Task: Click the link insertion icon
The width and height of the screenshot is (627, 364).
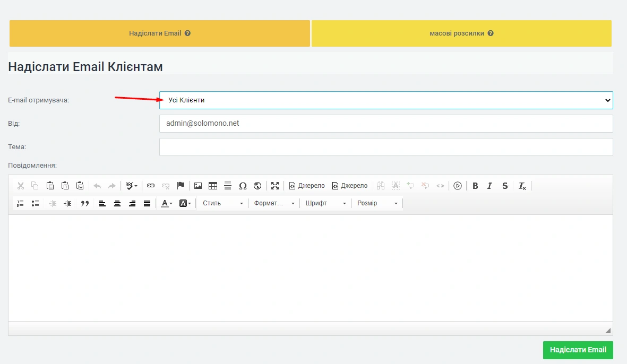Action: (x=151, y=186)
